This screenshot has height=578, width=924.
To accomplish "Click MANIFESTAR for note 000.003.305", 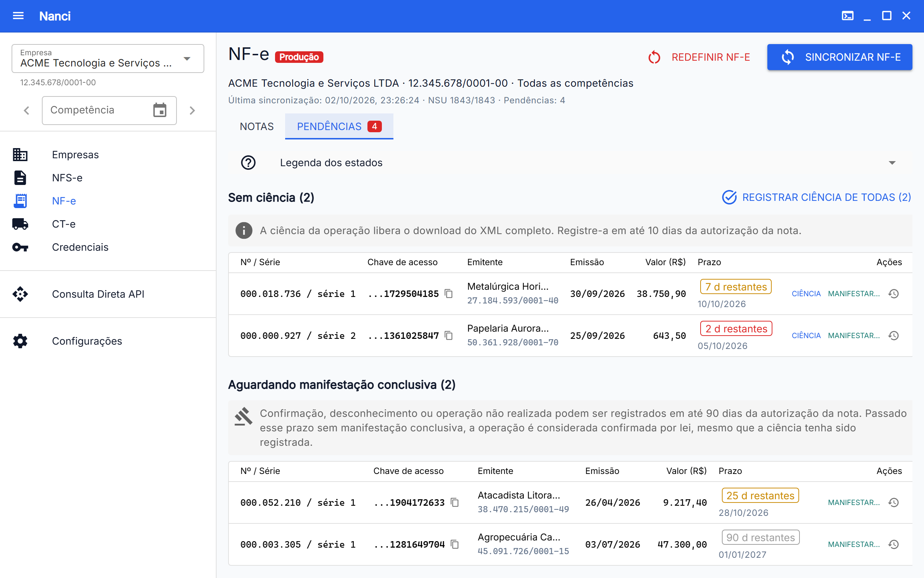I will (x=853, y=544).
